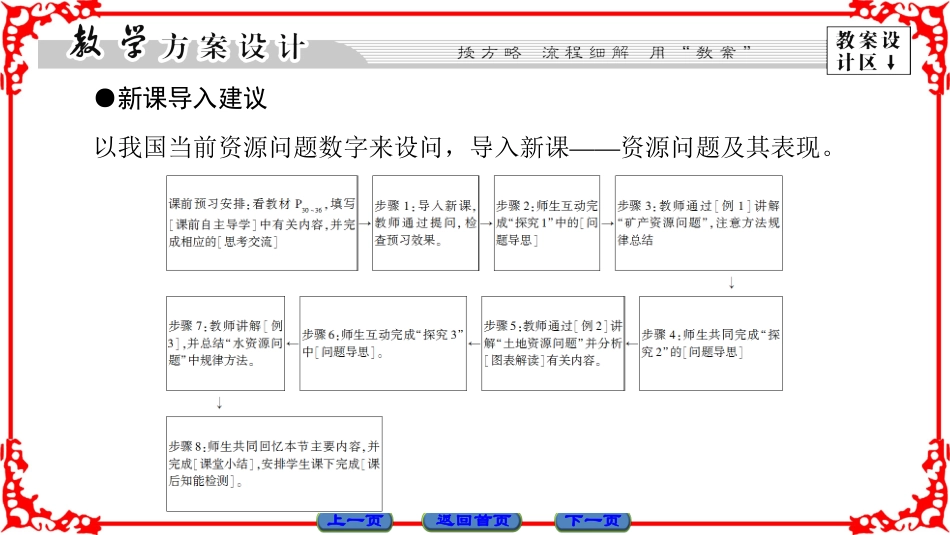Click the subtitle 授方略 流程细解 用教案
The height and width of the screenshot is (535, 950).
point(604,53)
